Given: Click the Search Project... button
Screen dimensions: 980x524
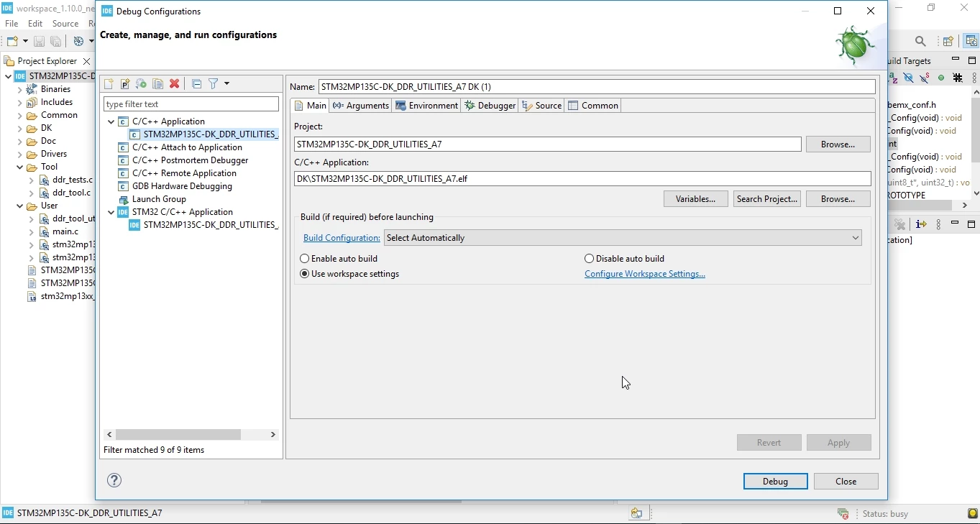Looking at the screenshot, I should 767,199.
